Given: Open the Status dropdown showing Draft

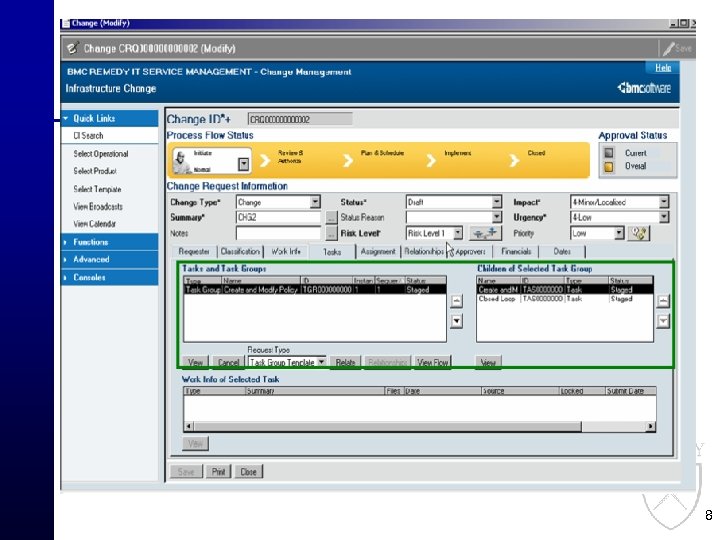Looking at the screenshot, I should [x=496, y=202].
